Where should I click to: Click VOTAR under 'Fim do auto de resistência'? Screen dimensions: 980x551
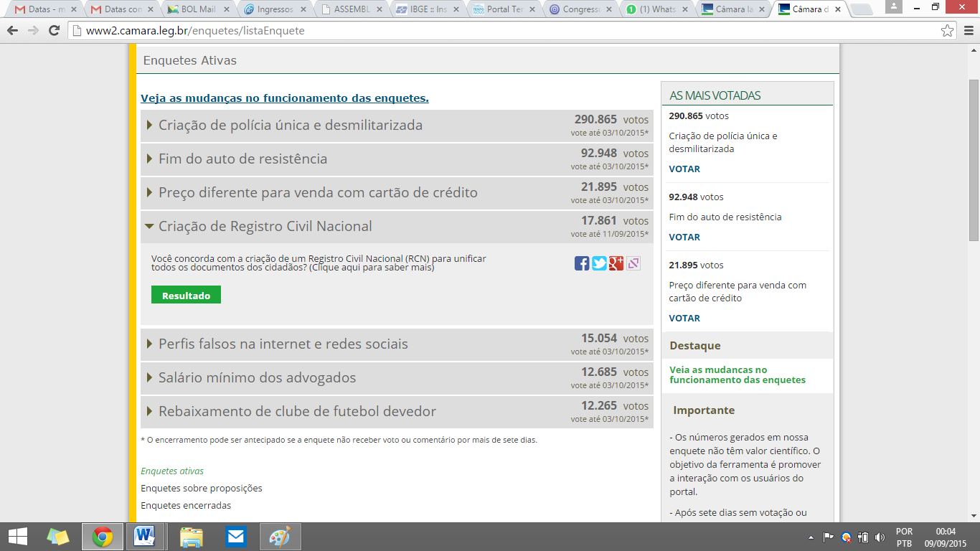click(x=684, y=237)
